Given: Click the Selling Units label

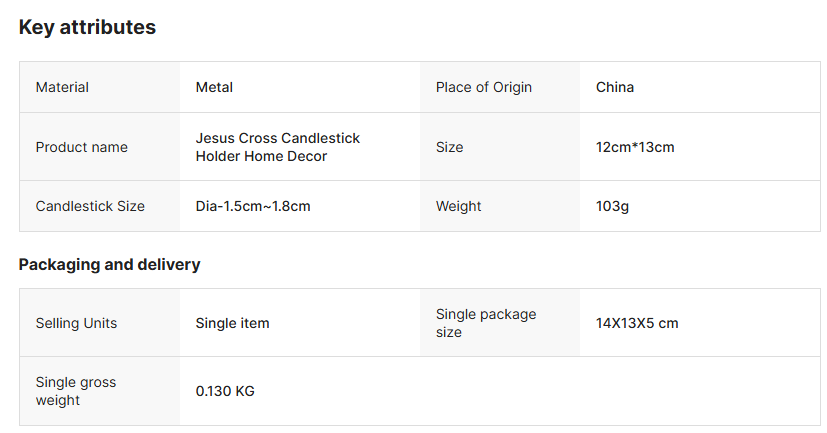Looking at the screenshot, I should click(x=76, y=323).
